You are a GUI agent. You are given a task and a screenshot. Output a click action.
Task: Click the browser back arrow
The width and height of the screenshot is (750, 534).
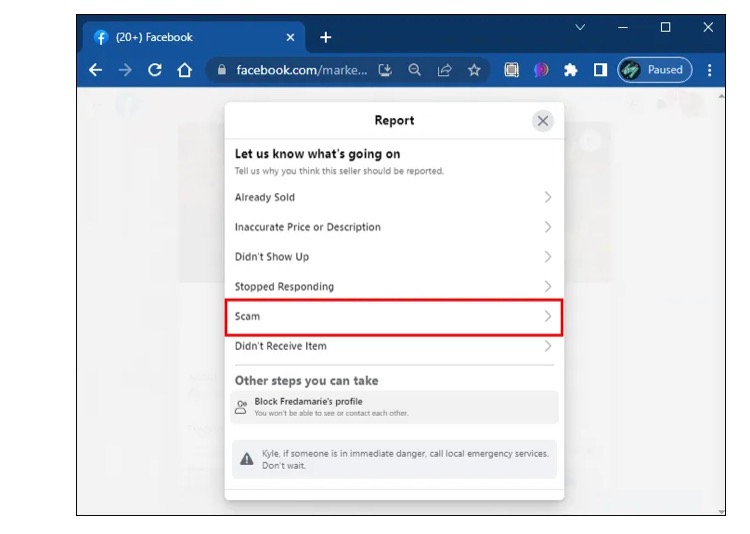pos(96,70)
